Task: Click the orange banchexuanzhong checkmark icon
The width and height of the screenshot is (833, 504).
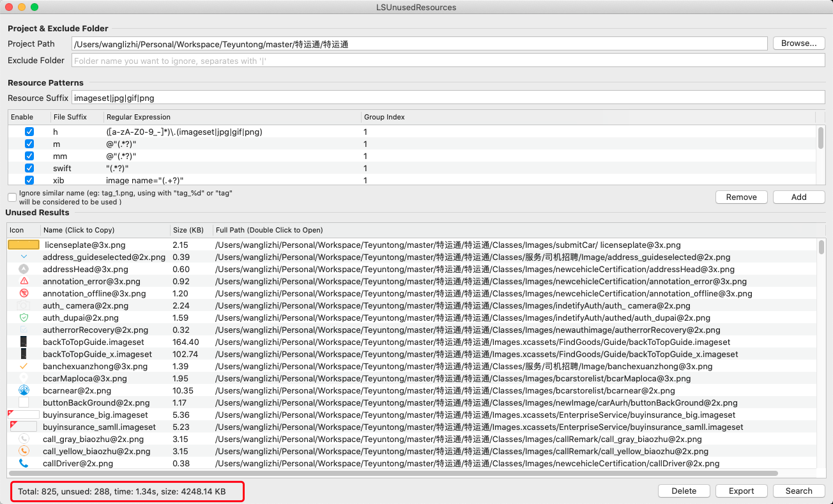Action: click(x=24, y=366)
